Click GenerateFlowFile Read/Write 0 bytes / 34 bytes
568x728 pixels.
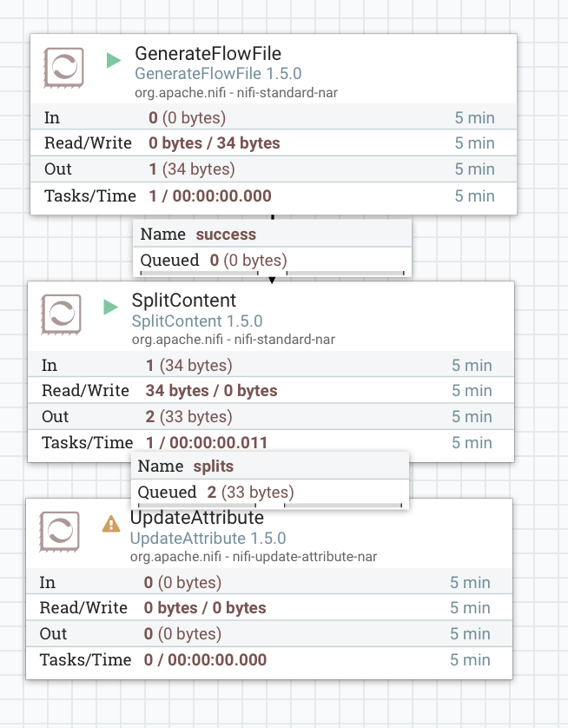point(215,143)
